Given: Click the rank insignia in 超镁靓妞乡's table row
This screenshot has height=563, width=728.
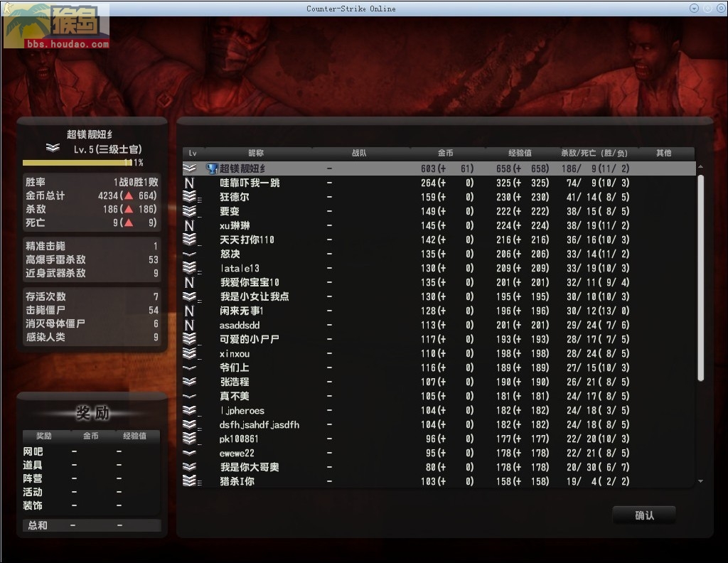Looking at the screenshot, I should point(189,168).
